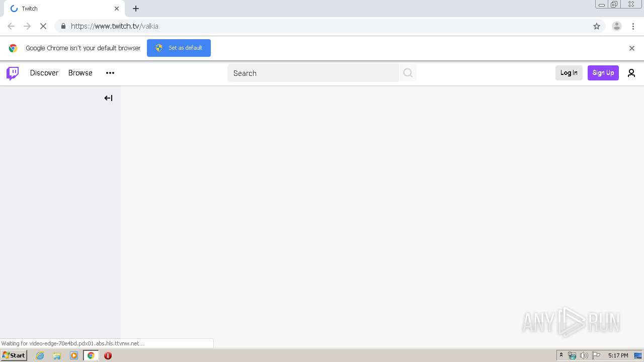Dismiss the default browser notification bar
The image size is (644, 362).
pyautogui.click(x=632, y=48)
